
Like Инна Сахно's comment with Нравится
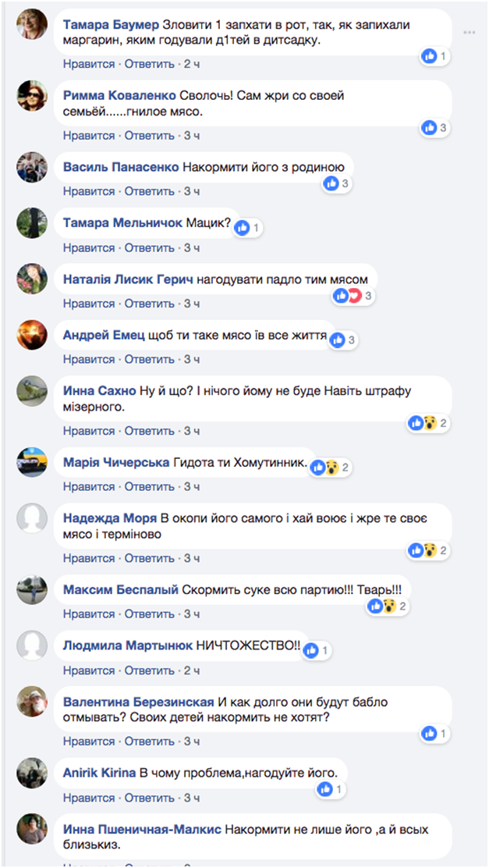89,431
